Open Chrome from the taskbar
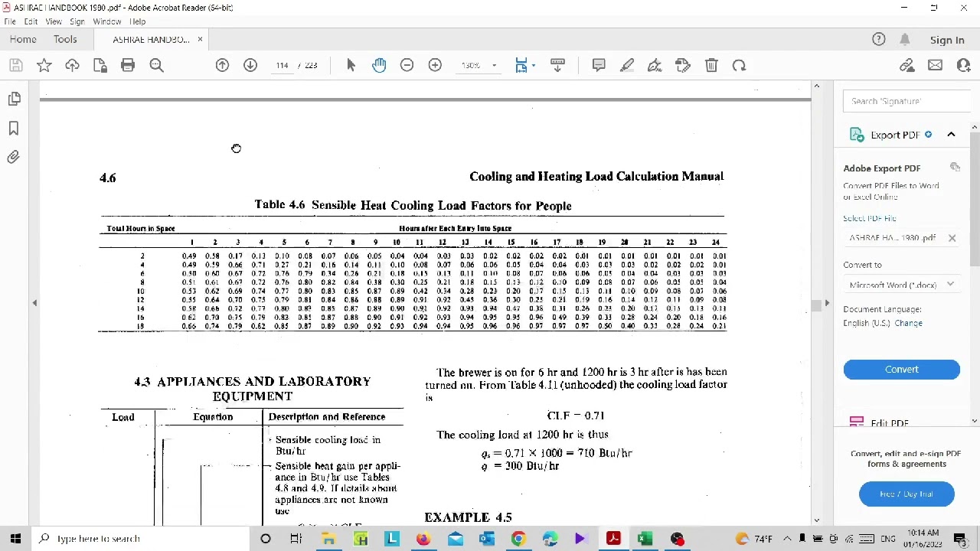 point(518,539)
